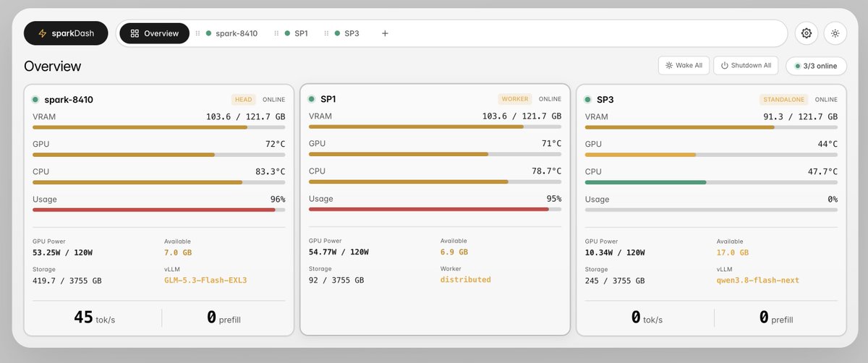868x363 pixels.
Task: Click the WORKER badge on SP1 card
Action: [x=515, y=99]
